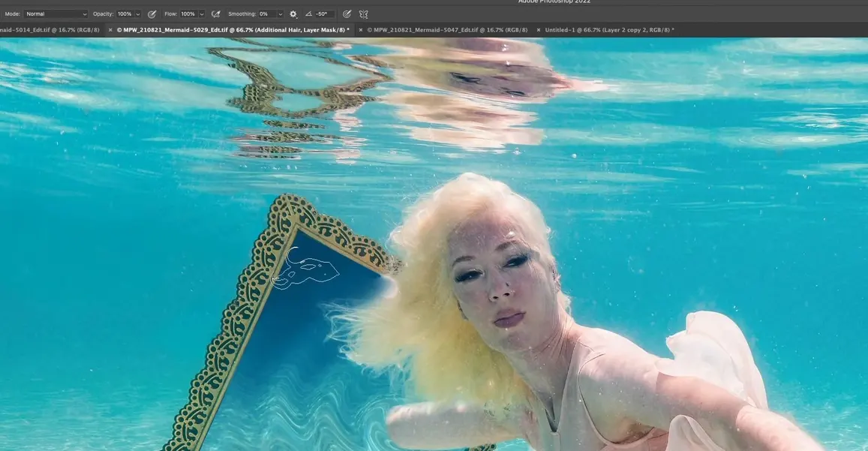868x451 pixels.
Task: Click the brush angle field showing -50°
Action: 324,14
